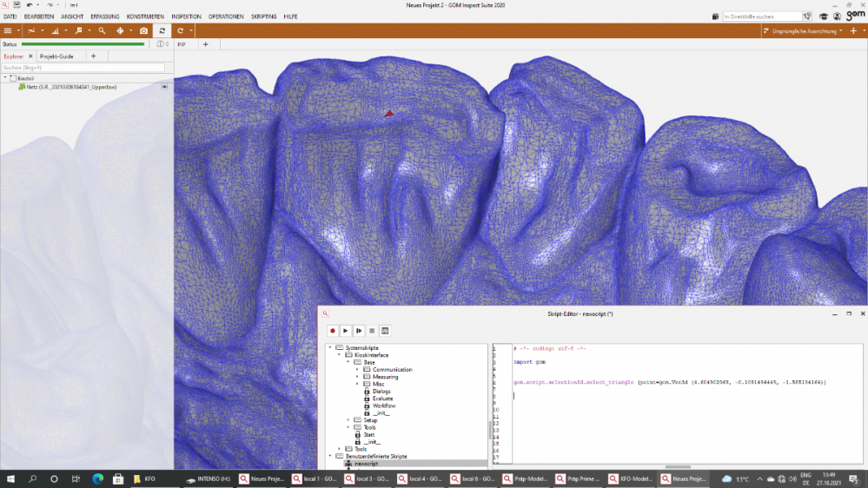Expand the Setup folder in script tree
Image resolution: width=868 pixels, height=488 pixels.
(x=348, y=420)
